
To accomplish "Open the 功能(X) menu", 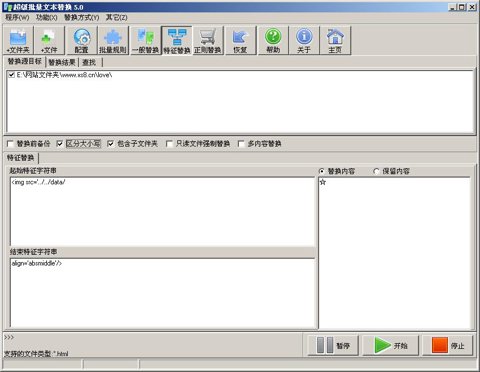I will pos(47,17).
